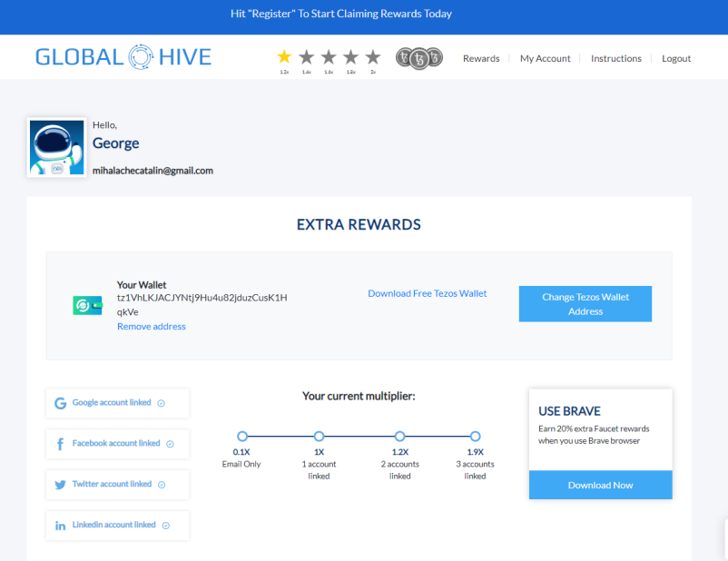
Task: Click the Twitter bird icon
Action: [60, 485]
